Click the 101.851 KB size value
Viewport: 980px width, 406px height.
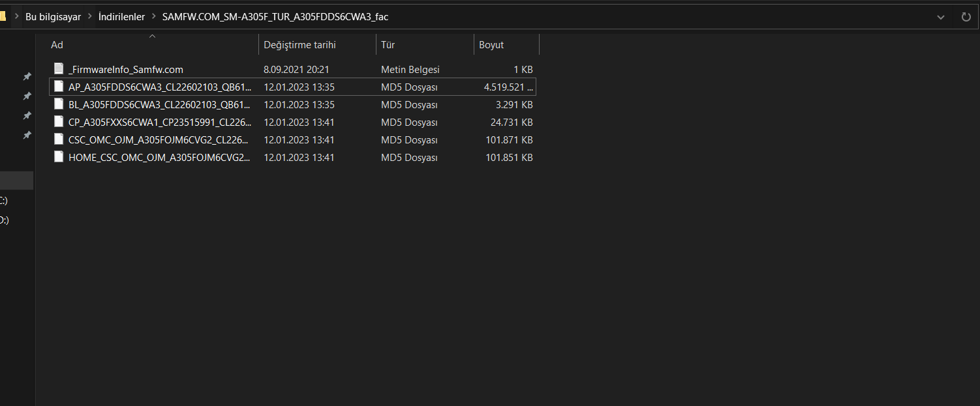coord(509,157)
